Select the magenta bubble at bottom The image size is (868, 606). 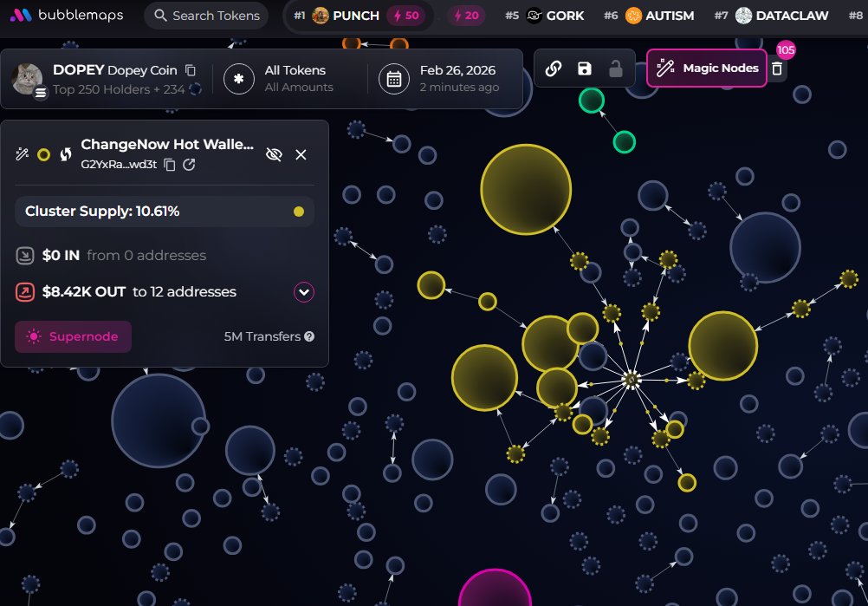point(495,588)
